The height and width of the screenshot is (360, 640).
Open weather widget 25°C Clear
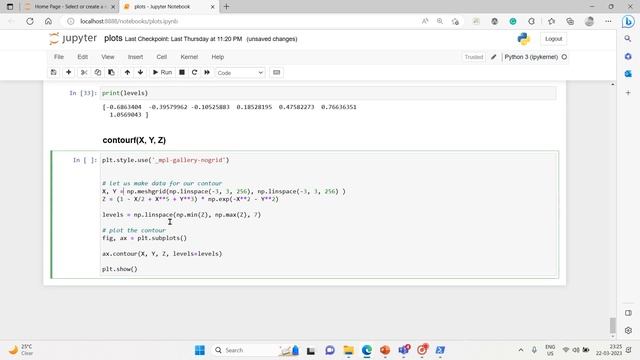tap(20, 350)
